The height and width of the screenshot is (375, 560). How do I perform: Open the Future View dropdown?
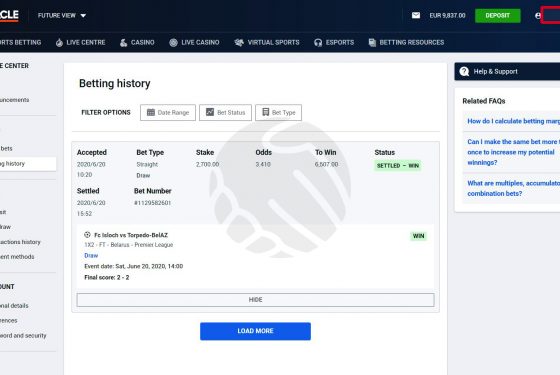[62, 16]
